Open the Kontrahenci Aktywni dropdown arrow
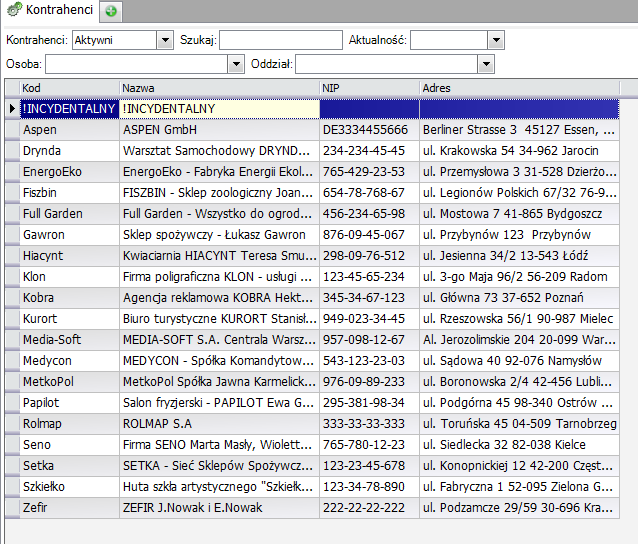Screen dimensions: 638x544 point(165,40)
